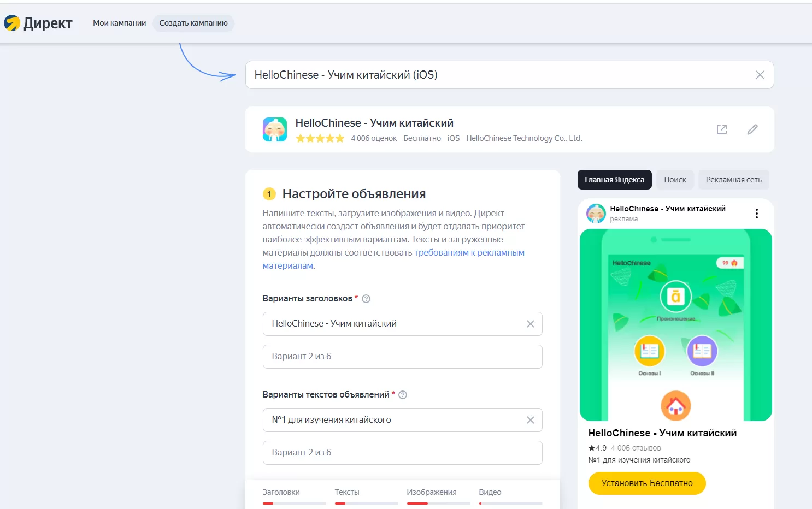Focus the second headline variant field

[402, 357]
